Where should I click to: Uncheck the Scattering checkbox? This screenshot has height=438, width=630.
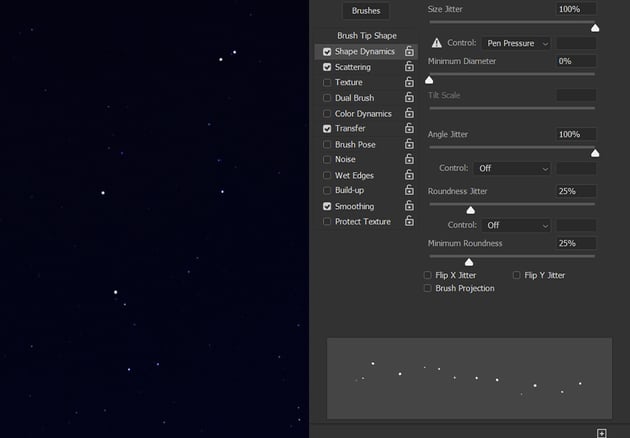point(327,67)
